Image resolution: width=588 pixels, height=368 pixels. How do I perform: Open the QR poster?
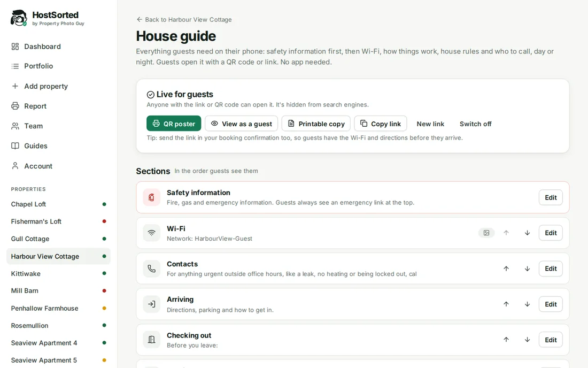pyautogui.click(x=174, y=124)
